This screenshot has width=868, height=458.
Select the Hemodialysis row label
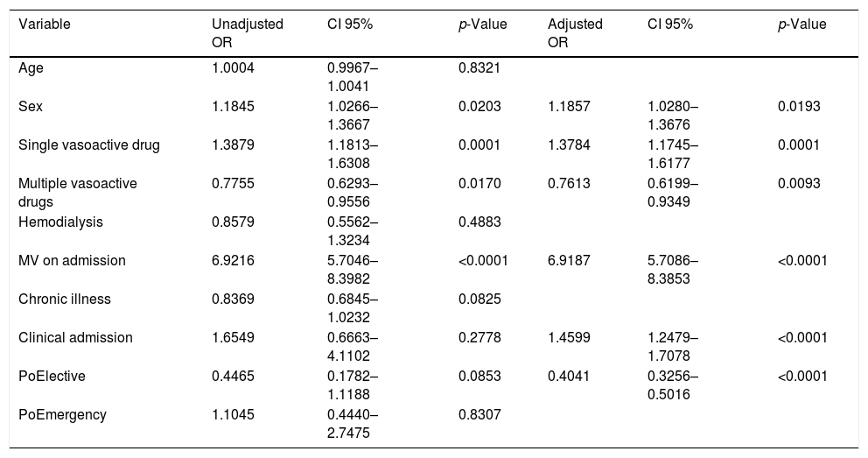pos(60,222)
